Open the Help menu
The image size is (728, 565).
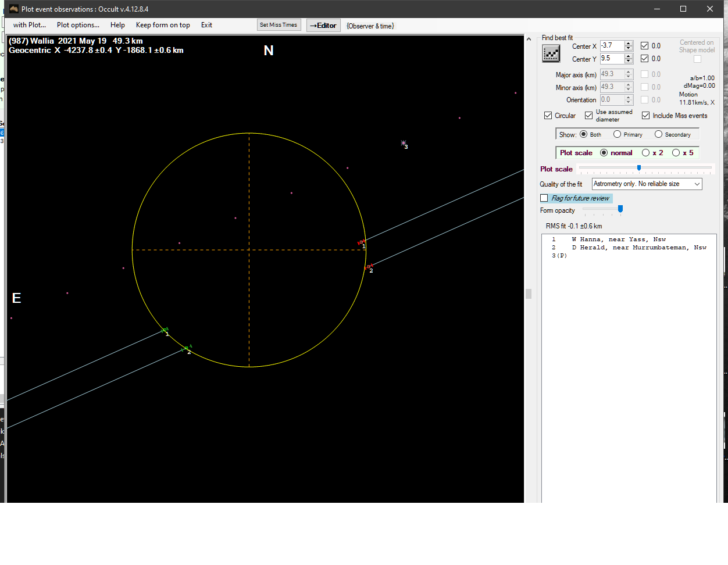117,25
